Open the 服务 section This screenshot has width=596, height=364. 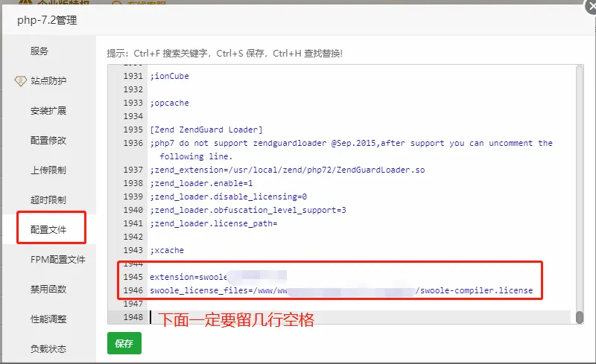[39, 51]
